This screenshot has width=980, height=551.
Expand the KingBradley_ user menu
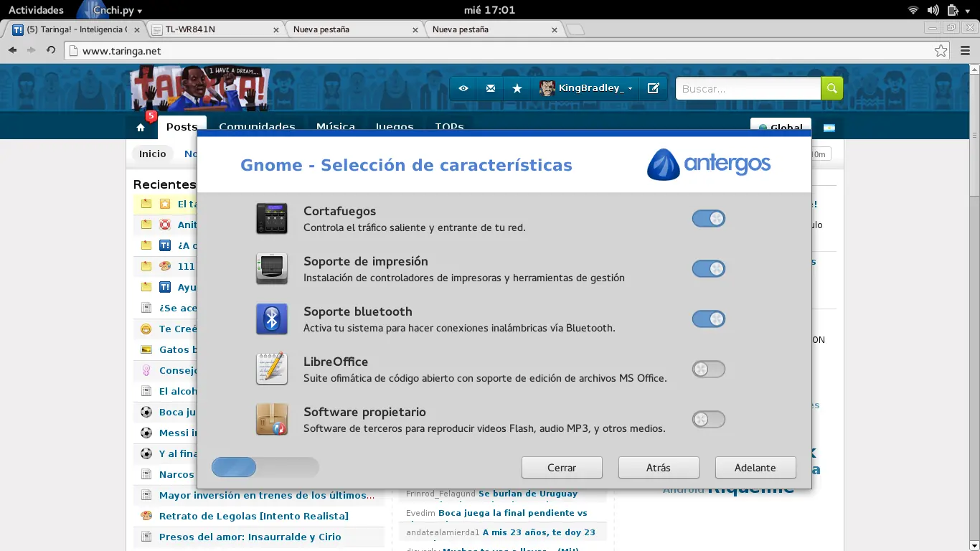click(x=586, y=88)
